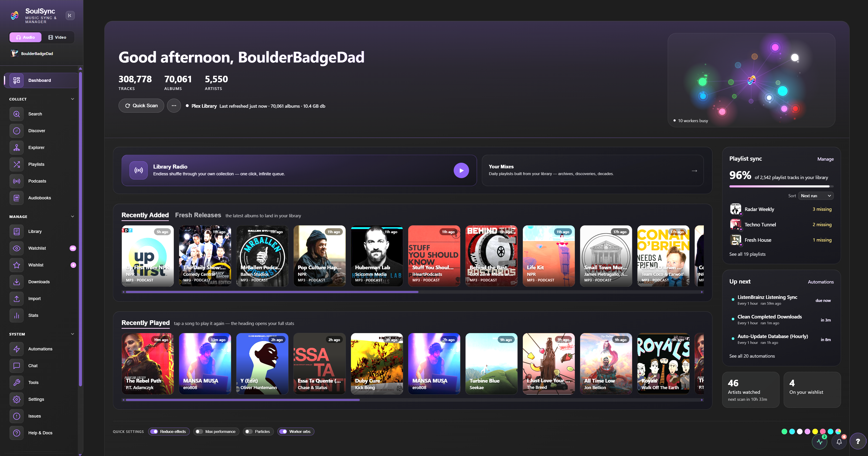Open the Explorer icon in sidebar
This screenshot has width=868, height=456.
(17, 148)
